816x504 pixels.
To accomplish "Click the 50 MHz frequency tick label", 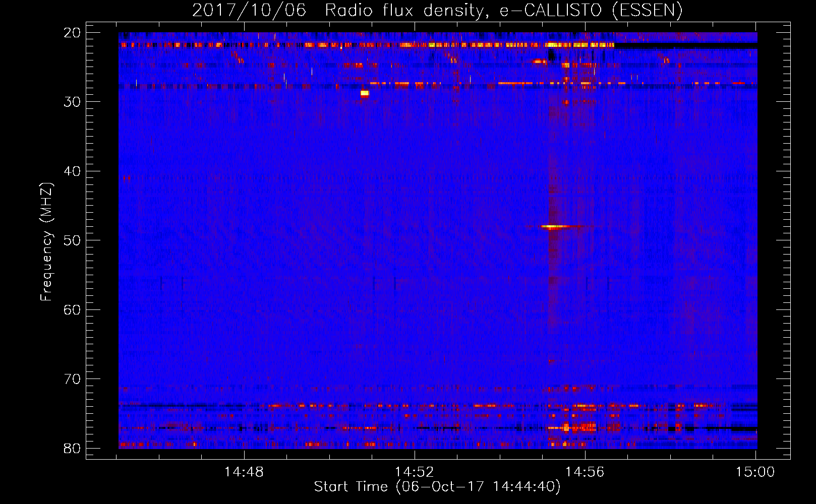I will coord(72,240).
